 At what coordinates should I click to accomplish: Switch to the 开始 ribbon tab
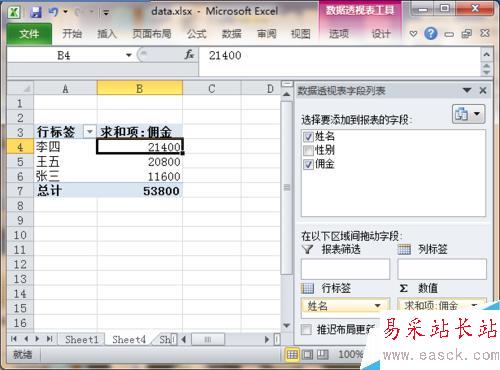[72, 34]
